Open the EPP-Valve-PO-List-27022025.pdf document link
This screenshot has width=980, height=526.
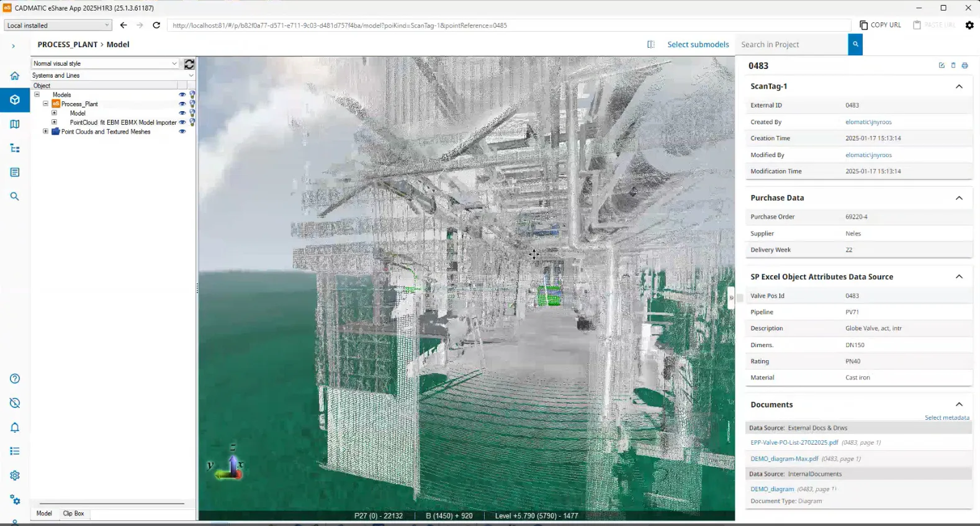[794, 443]
